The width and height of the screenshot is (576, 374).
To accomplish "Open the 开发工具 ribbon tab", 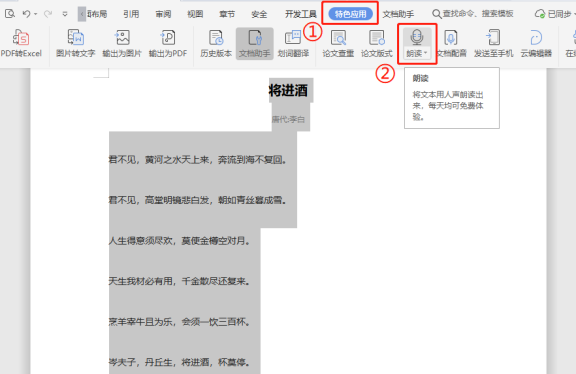I will point(301,14).
